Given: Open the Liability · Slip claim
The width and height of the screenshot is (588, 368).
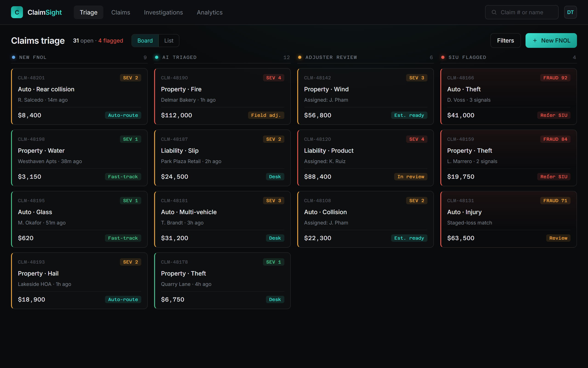Looking at the screenshot, I should pyautogui.click(x=222, y=158).
